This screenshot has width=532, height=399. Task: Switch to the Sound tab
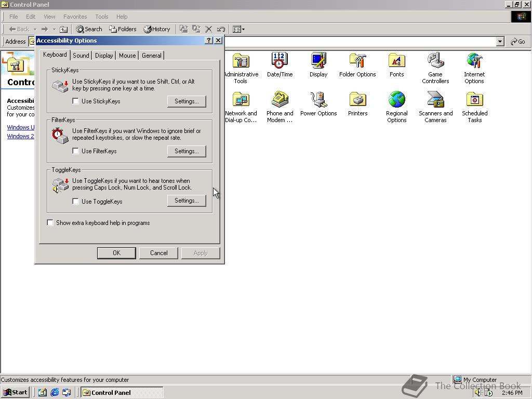81,55
